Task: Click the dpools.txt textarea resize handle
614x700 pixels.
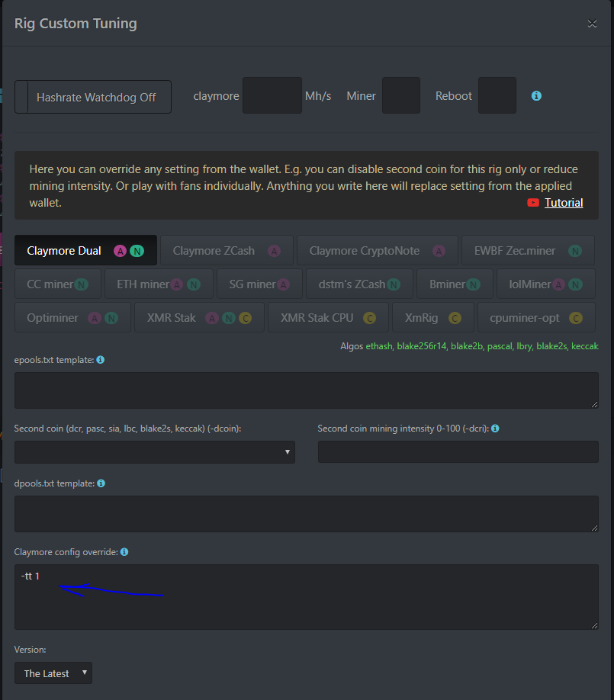Action: click(594, 528)
